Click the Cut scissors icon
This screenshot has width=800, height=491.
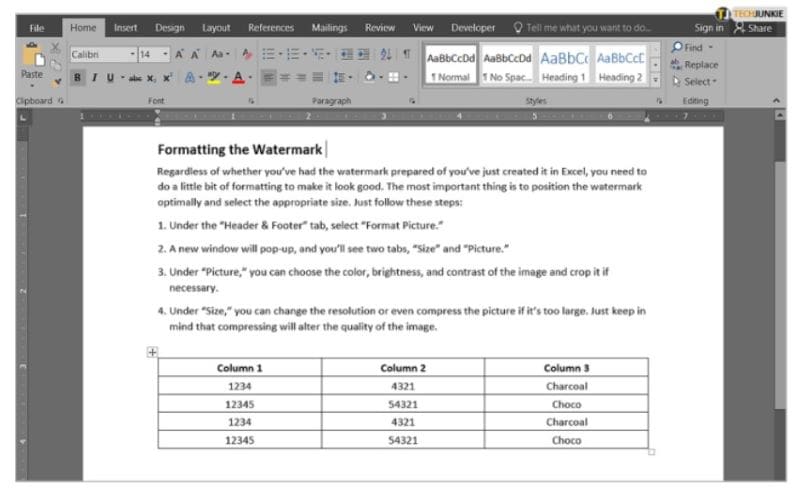55,48
